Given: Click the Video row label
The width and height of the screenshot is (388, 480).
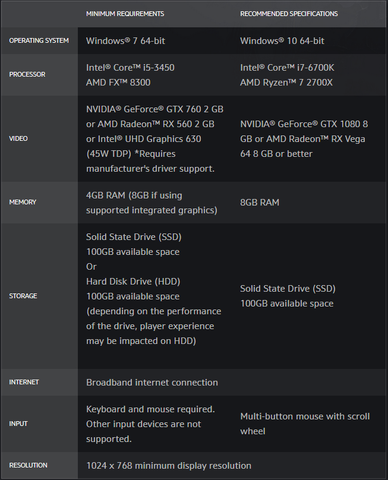Looking at the screenshot, I should [x=18, y=139].
